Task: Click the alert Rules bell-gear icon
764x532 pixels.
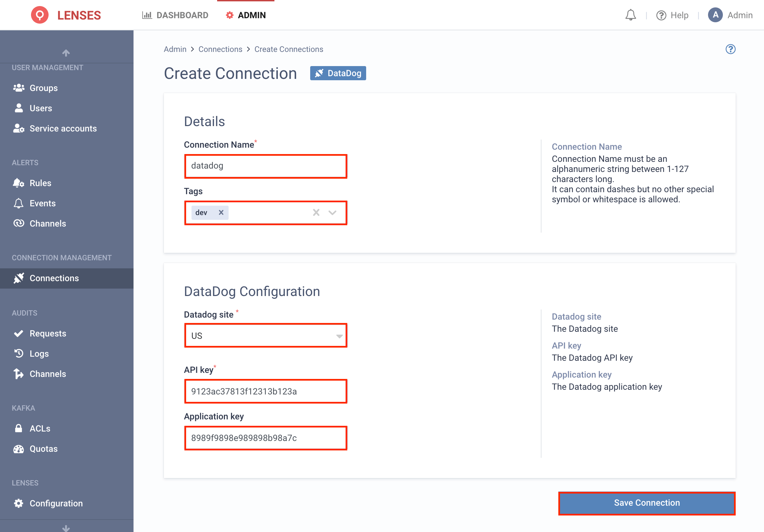Action: tap(19, 183)
